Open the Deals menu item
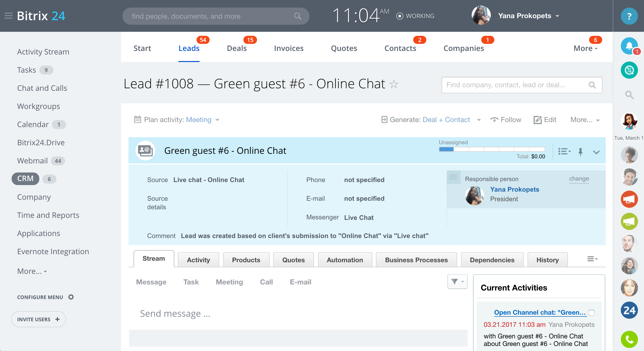644x351 pixels. (237, 48)
